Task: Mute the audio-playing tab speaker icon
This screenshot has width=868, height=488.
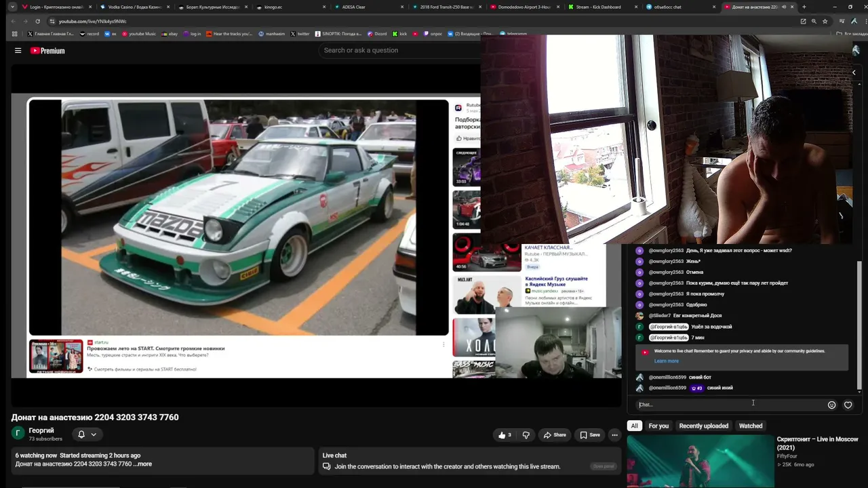Action: [x=783, y=7]
